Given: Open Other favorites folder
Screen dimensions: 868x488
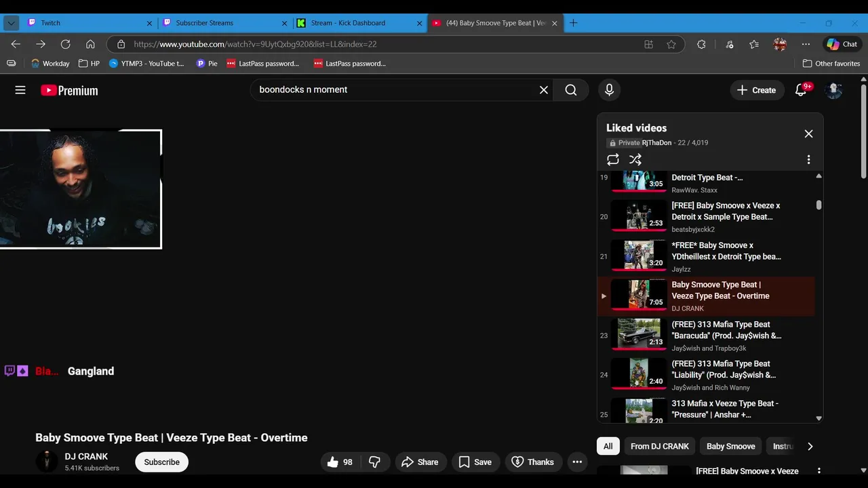Looking at the screenshot, I should tap(831, 63).
